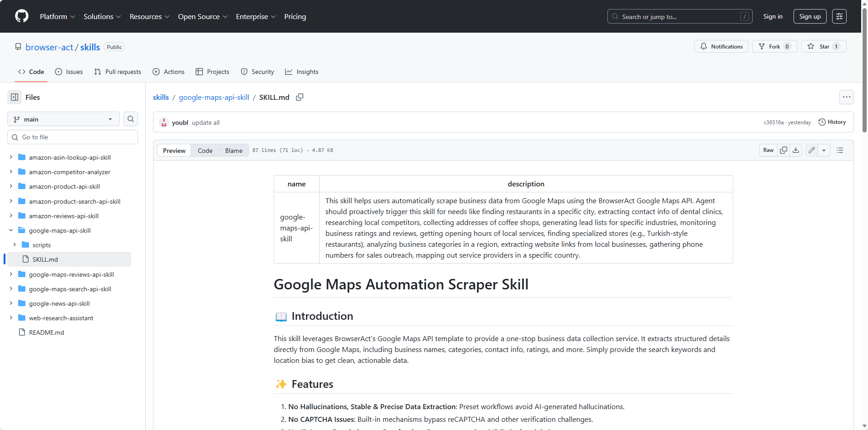Copy the SKILL.md file path
This screenshot has height=430, width=868.
tap(300, 97)
